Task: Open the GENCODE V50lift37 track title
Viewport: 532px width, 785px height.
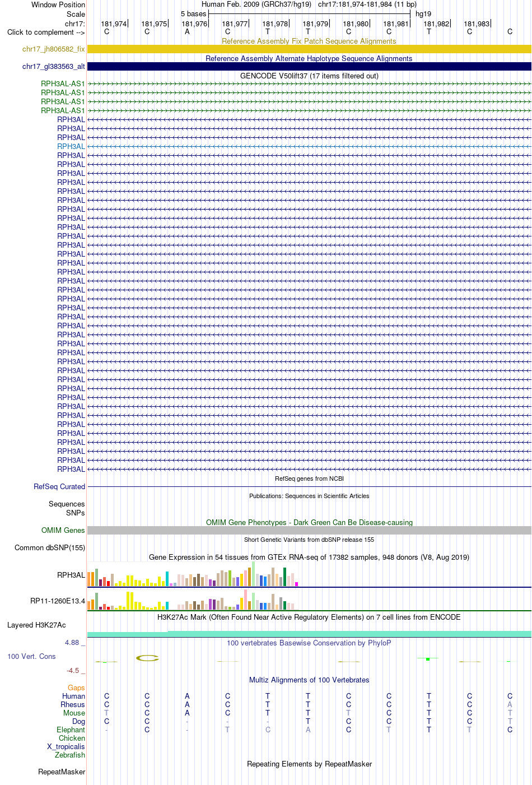Action: 309,76
